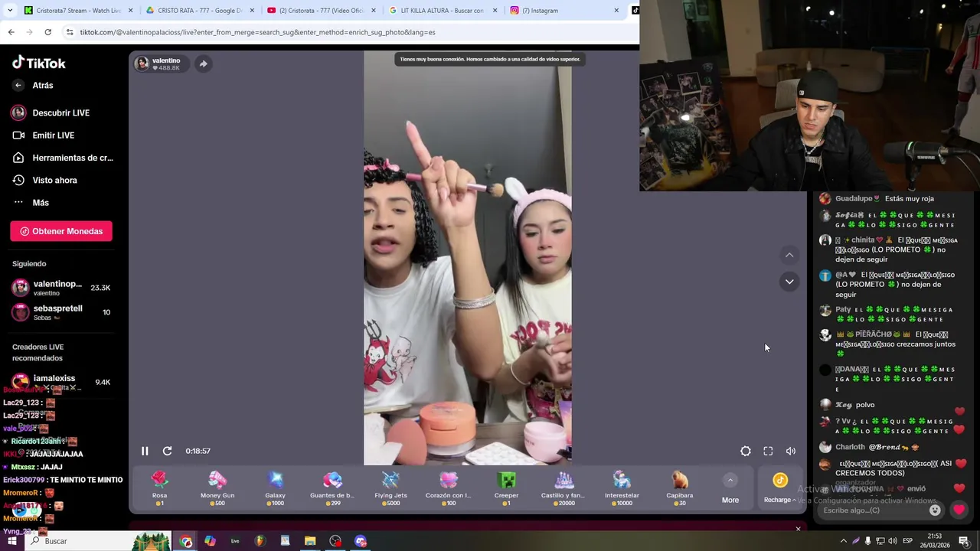
Task: Switch to LIT KILLA ALTURA search tab
Action: (x=442, y=11)
